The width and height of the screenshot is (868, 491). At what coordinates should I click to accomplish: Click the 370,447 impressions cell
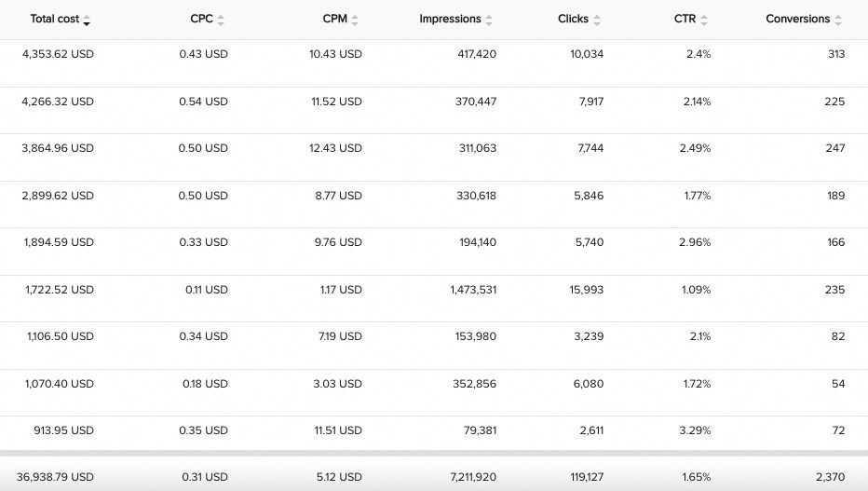476,102
